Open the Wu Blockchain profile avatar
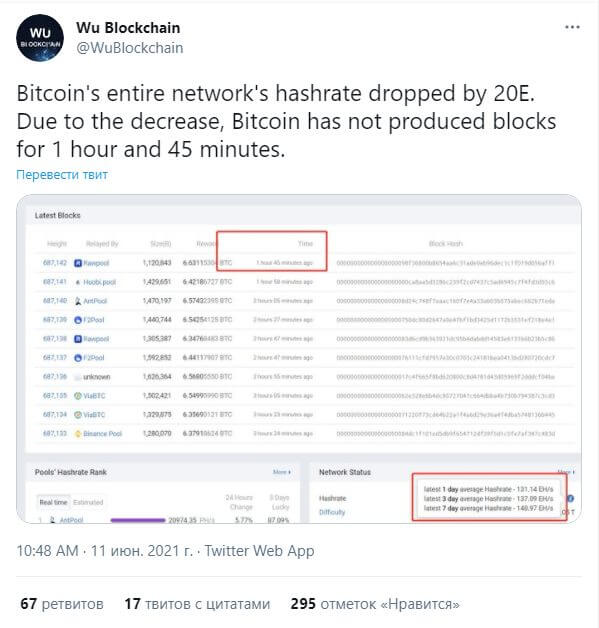 click(x=40, y=38)
